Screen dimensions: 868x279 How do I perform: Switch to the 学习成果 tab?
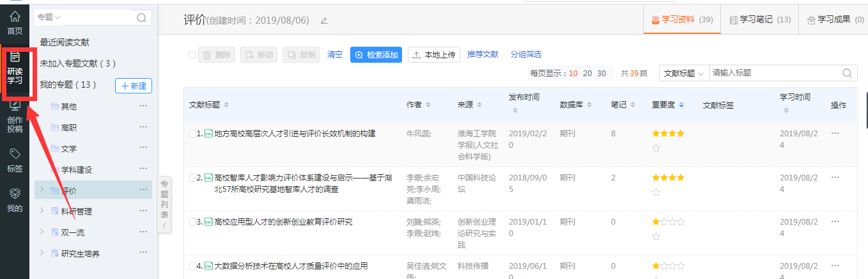[834, 20]
